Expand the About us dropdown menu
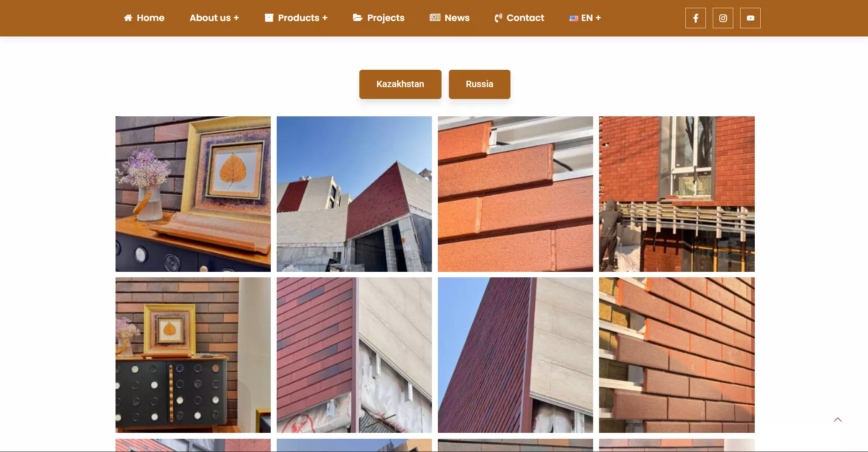Image resolution: width=868 pixels, height=452 pixels. click(214, 18)
